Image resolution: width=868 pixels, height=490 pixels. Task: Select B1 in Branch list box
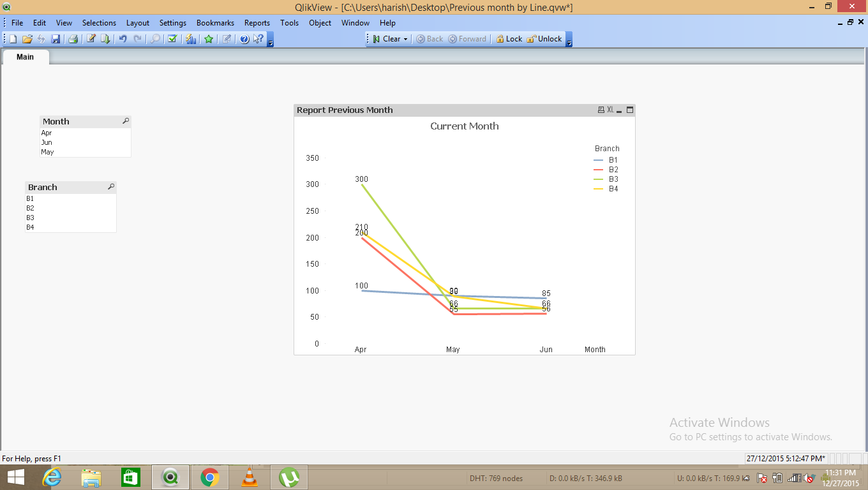pyautogui.click(x=71, y=198)
